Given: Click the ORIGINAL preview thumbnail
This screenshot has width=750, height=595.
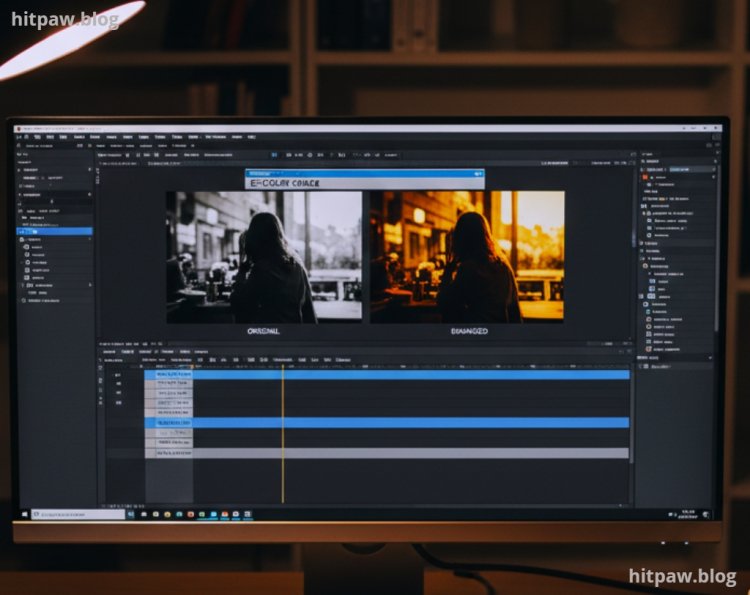Looking at the screenshot, I should coord(264,256).
